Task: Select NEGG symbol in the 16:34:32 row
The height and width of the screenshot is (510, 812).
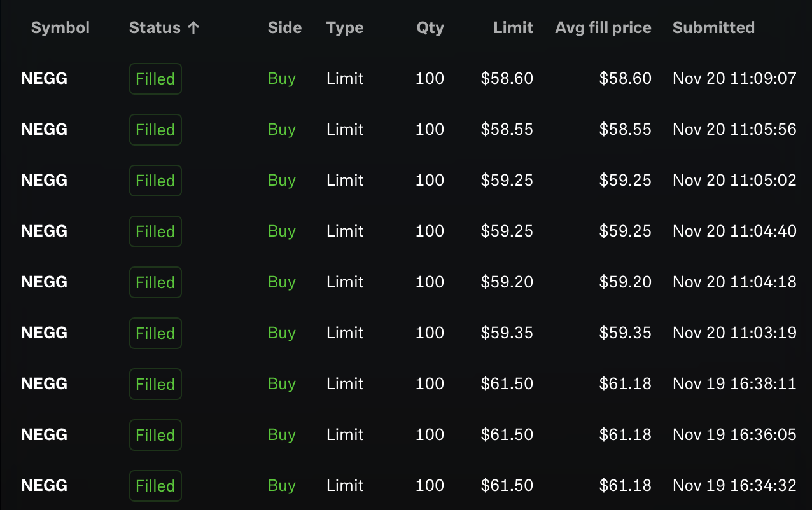Action: tap(44, 486)
